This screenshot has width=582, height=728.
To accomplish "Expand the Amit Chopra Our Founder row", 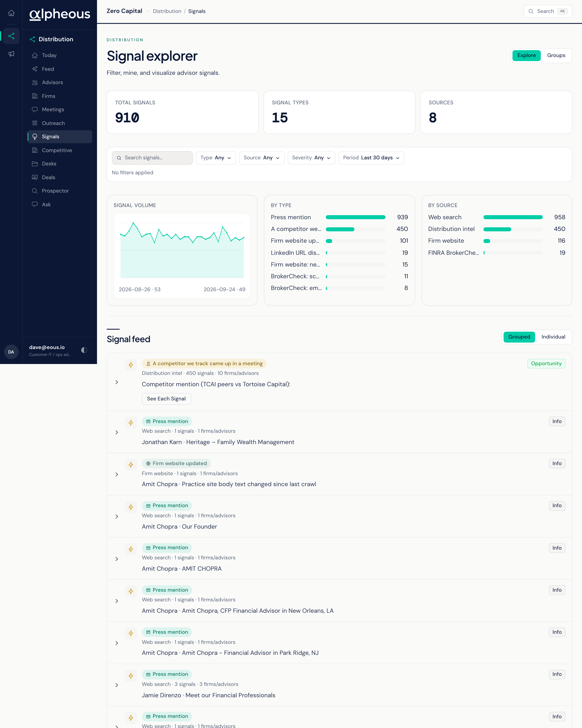I will pyautogui.click(x=117, y=517).
